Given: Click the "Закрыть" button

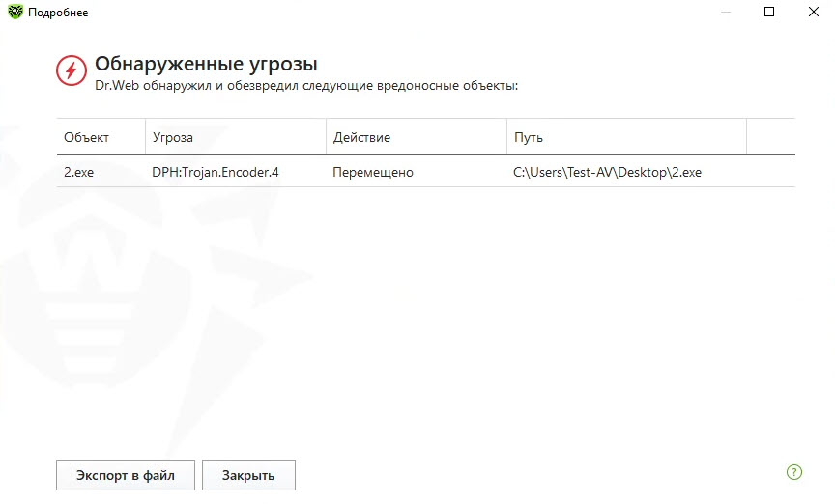Looking at the screenshot, I should [248, 475].
